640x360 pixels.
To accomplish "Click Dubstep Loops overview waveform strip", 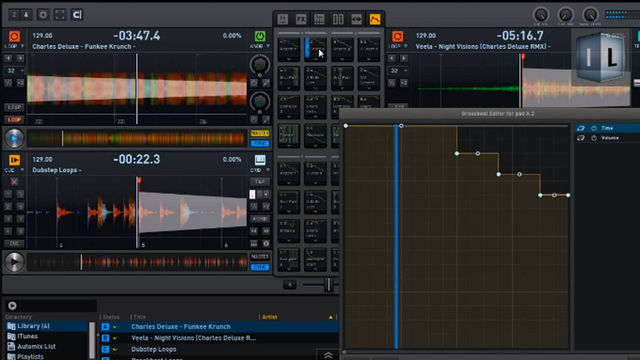I will click(136, 262).
